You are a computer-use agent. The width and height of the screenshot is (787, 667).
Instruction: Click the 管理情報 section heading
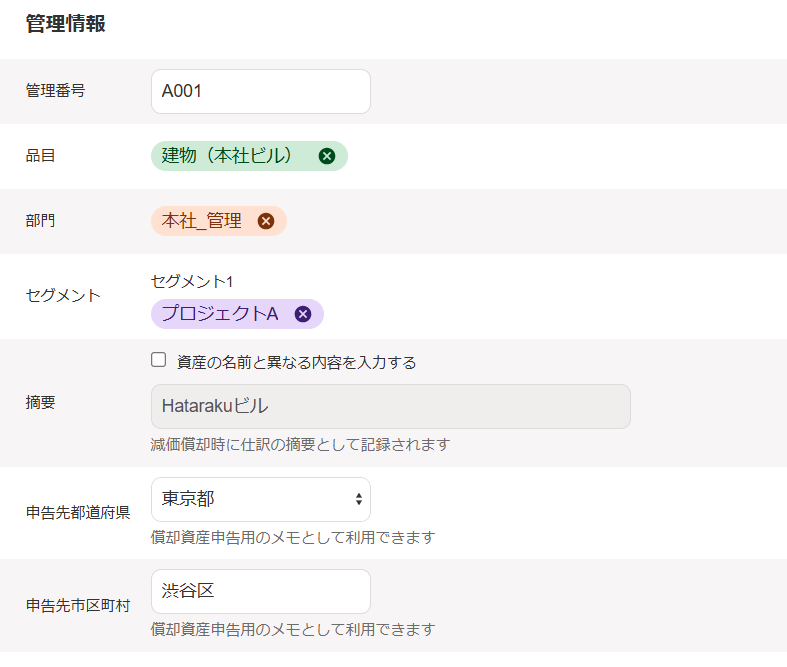pos(66,24)
